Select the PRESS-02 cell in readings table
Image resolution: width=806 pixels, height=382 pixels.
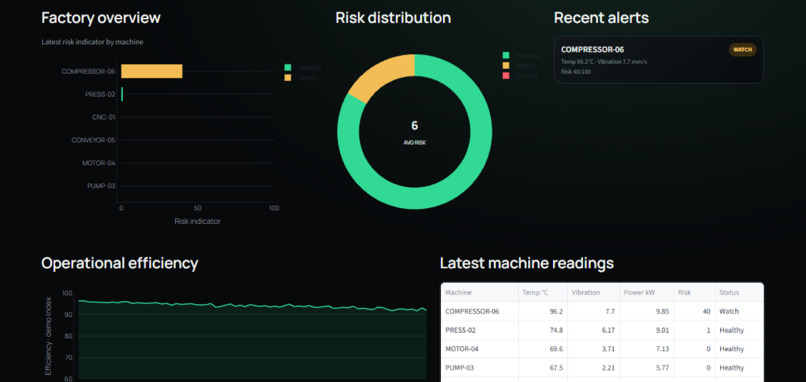click(x=480, y=330)
